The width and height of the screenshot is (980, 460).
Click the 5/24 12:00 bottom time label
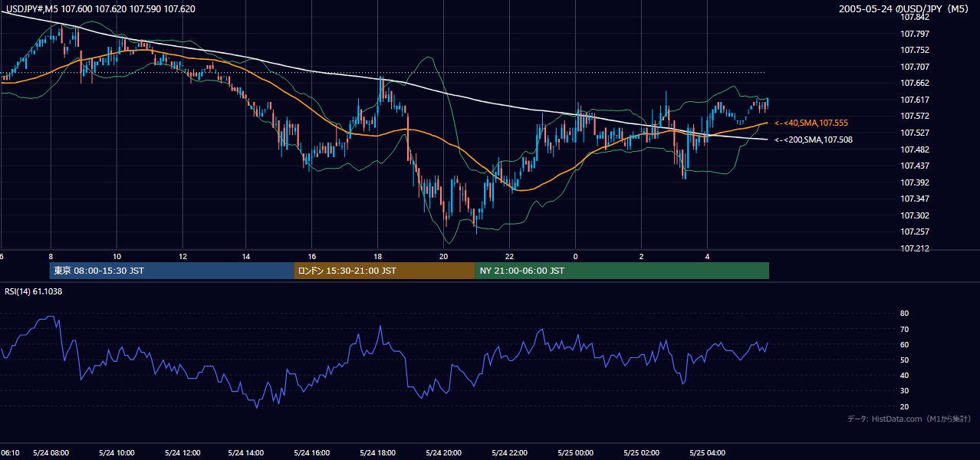pos(183,452)
